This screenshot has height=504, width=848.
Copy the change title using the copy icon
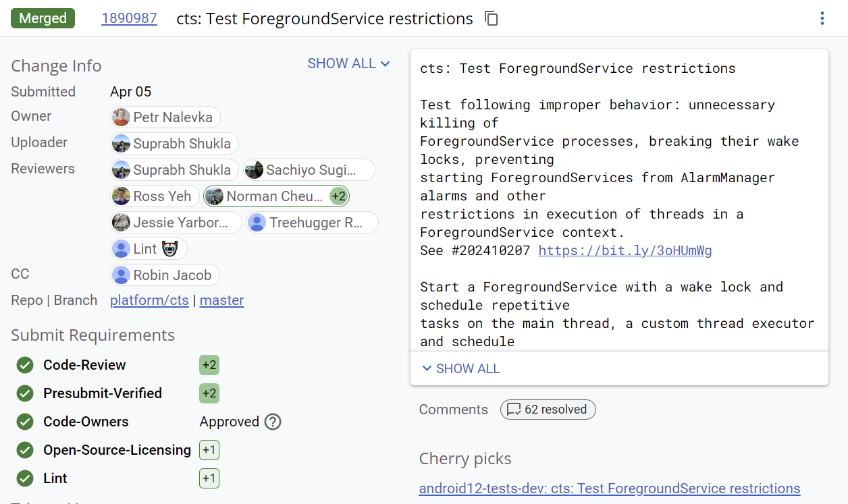click(492, 18)
